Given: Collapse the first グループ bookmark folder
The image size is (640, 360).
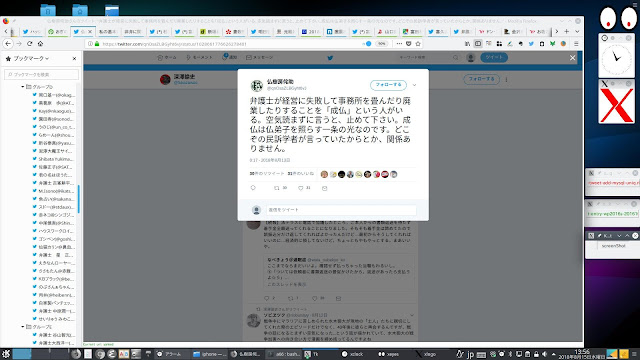Looking at the screenshot, I should (23, 87).
